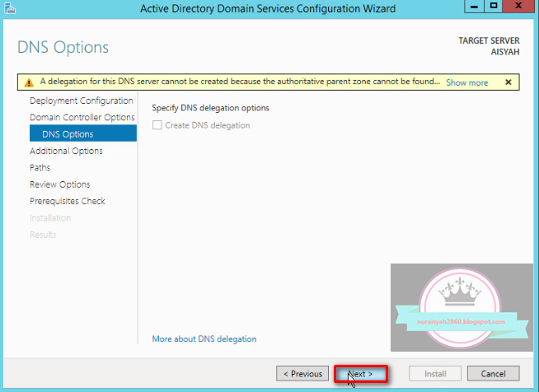Screen dimensions: 539x392
Task: Click the Previous button
Action: [302, 373]
